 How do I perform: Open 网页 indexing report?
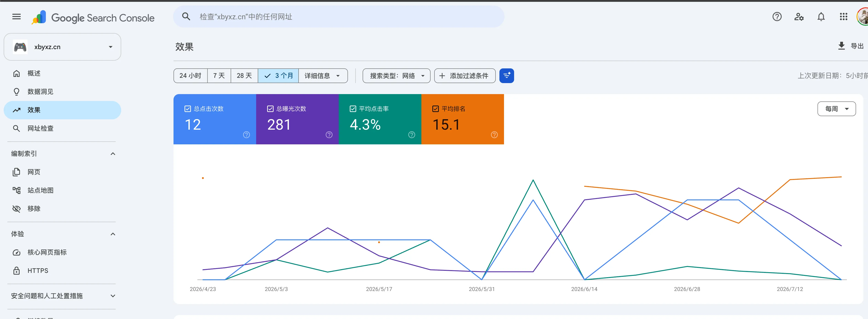pos(62,172)
